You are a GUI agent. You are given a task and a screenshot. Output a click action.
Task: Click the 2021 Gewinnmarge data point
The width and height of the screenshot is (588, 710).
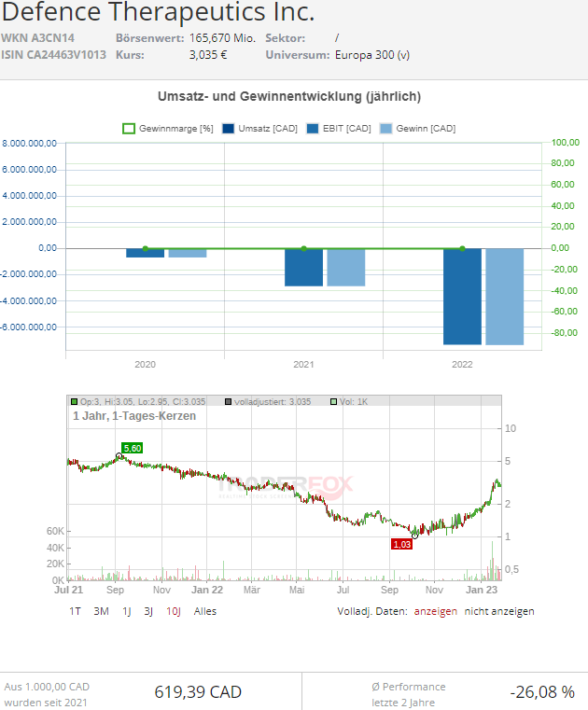coord(303,248)
